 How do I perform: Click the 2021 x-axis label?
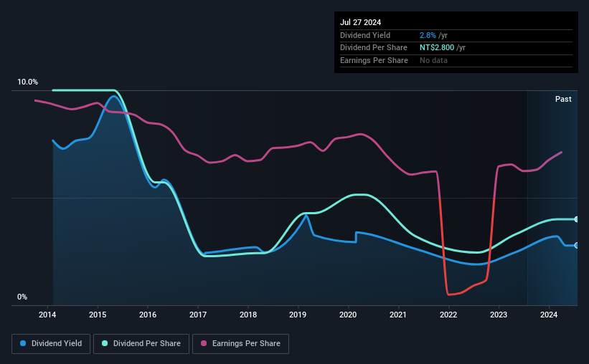pos(398,315)
